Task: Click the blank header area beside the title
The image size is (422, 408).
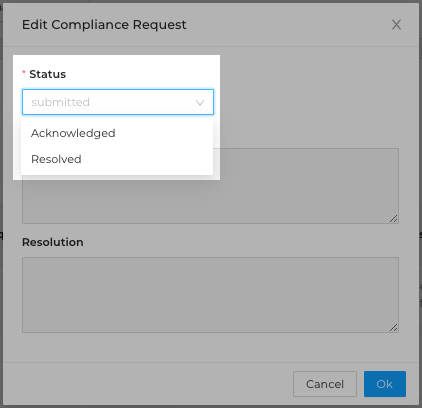Action: (x=287, y=25)
